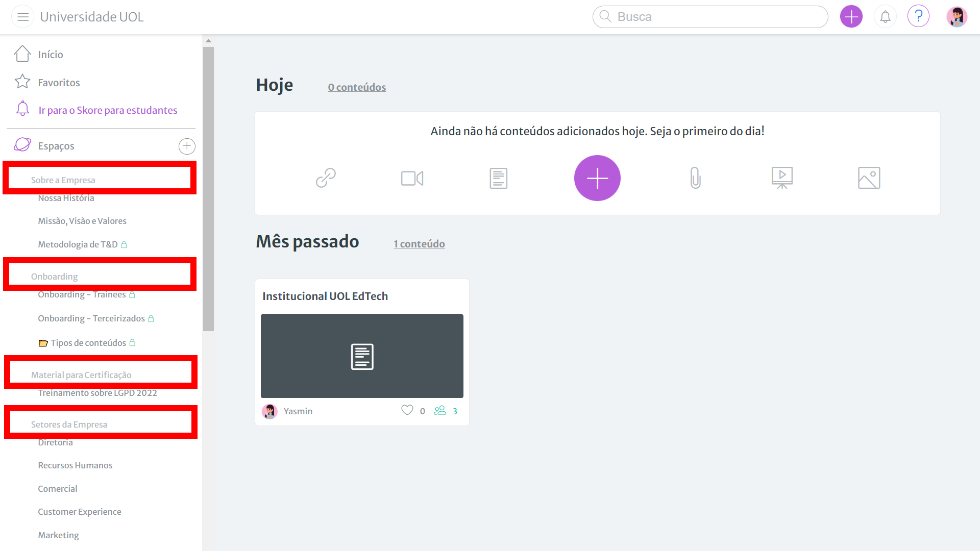The image size is (980, 551).
Task: Add a presentation content type
Action: click(782, 178)
